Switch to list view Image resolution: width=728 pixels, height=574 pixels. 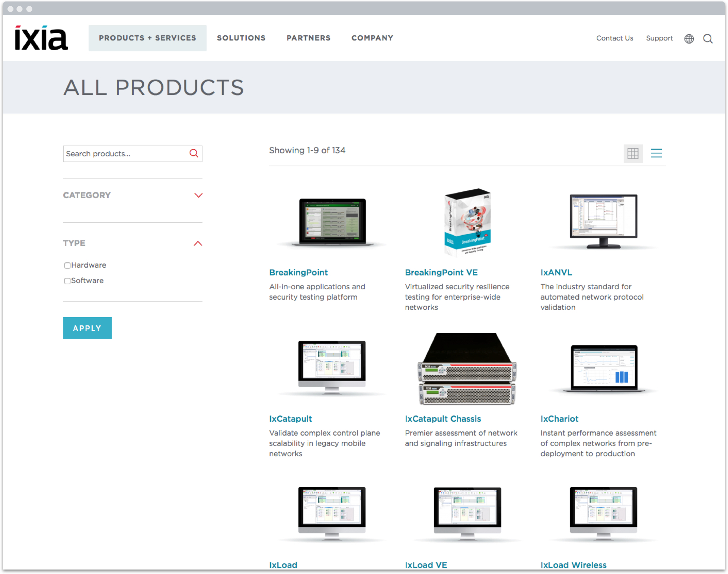click(656, 153)
